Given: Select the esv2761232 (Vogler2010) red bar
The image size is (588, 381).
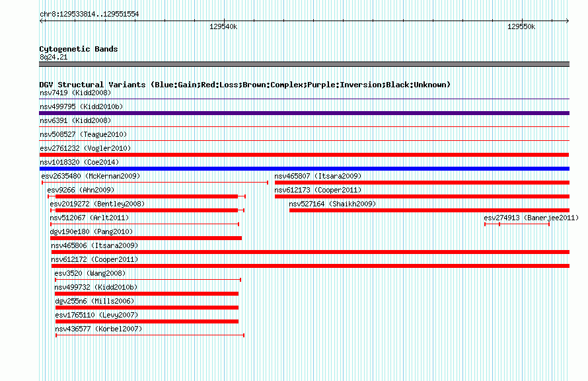Looking at the screenshot, I should coord(304,155).
